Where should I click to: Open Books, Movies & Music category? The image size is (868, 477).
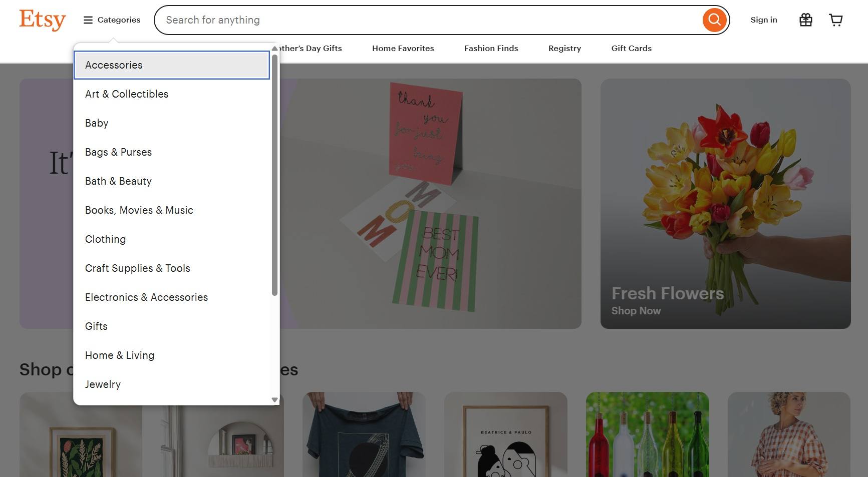(x=172, y=210)
